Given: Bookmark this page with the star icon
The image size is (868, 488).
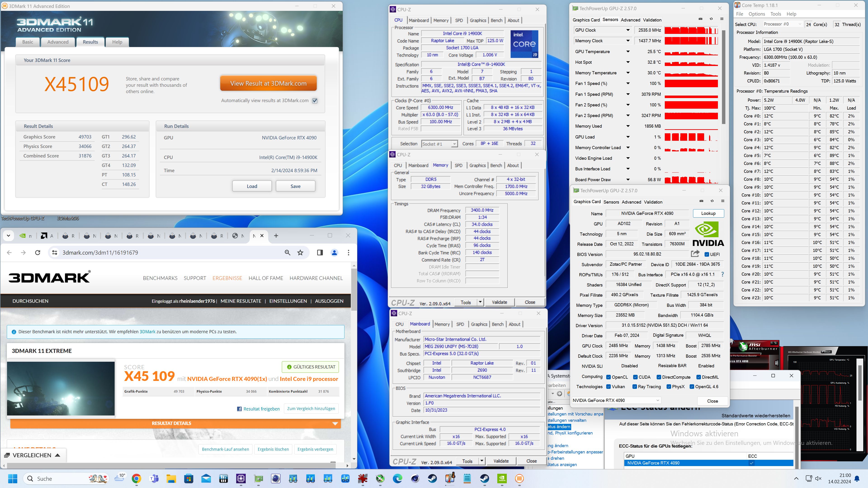Looking at the screenshot, I should [x=300, y=253].
